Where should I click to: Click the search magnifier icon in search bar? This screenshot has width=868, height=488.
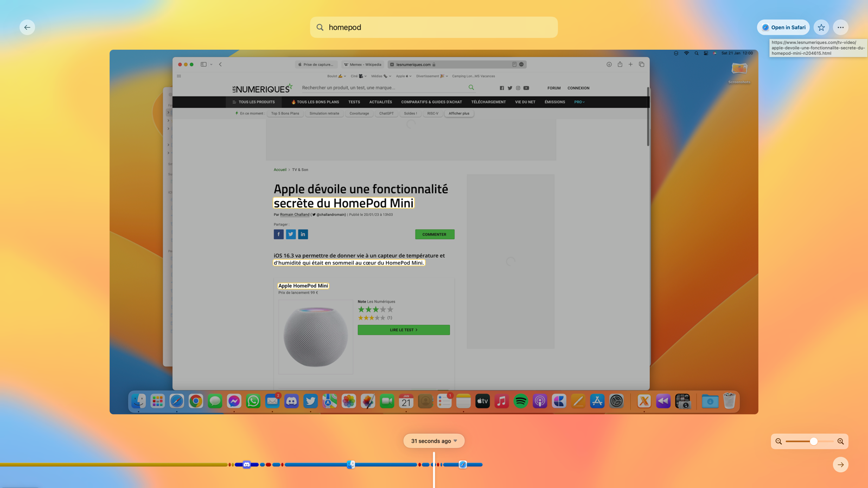coord(320,27)
